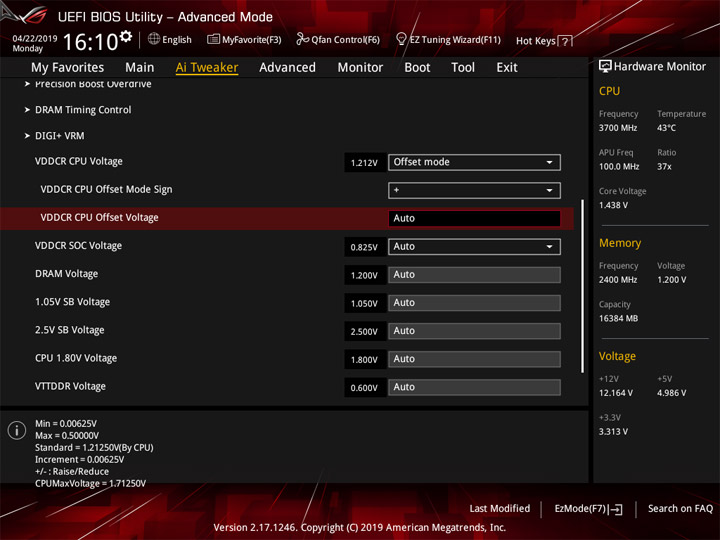
Task: Expand Precision Boost Overdrive submenu
Action: tap(88, 84)
